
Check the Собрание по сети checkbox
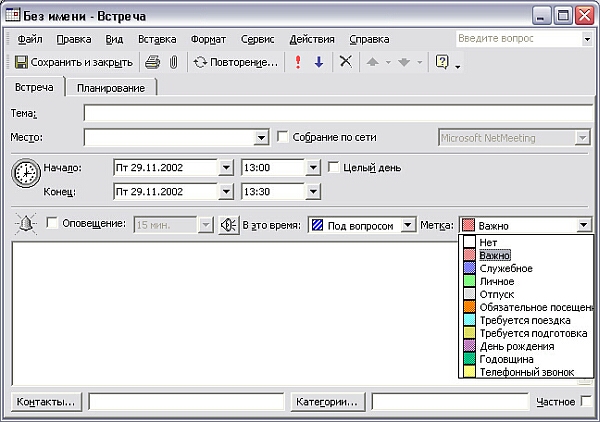(283, 137)
